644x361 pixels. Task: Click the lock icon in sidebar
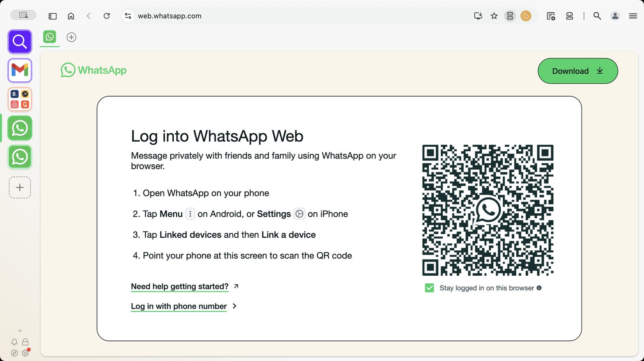click(25, 342)
